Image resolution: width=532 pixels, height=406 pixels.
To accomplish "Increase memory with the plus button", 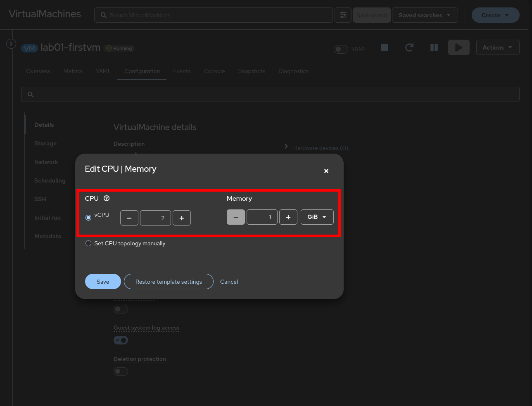I will pyautogui.click(x=288, y=217).
